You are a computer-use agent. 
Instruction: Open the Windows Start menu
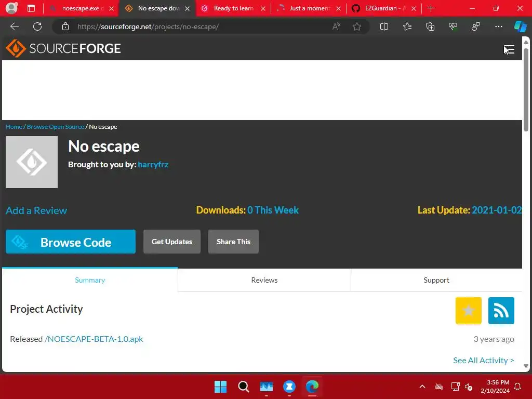[220, 387]
